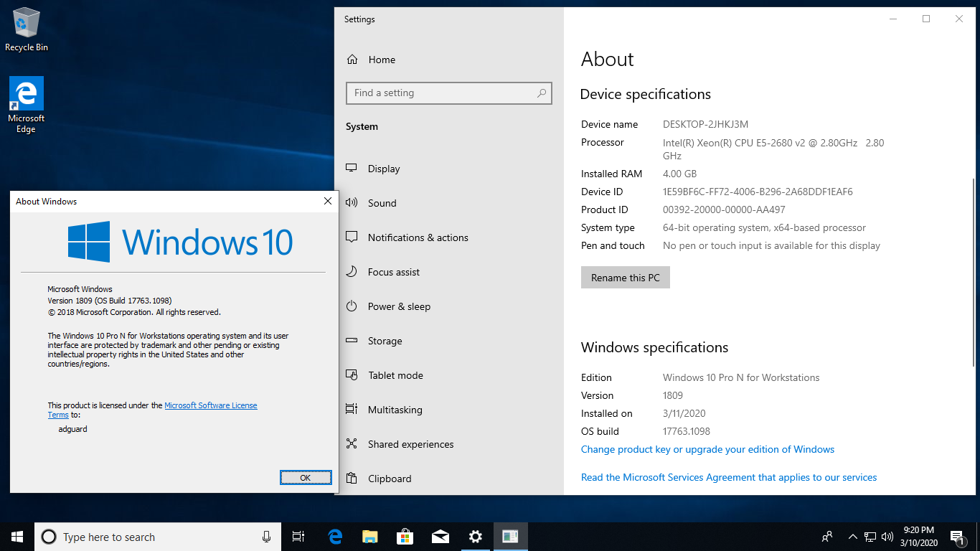
Task: Click the device name DESKTOP-2JHKJ3M
Action: pos(705,124)
